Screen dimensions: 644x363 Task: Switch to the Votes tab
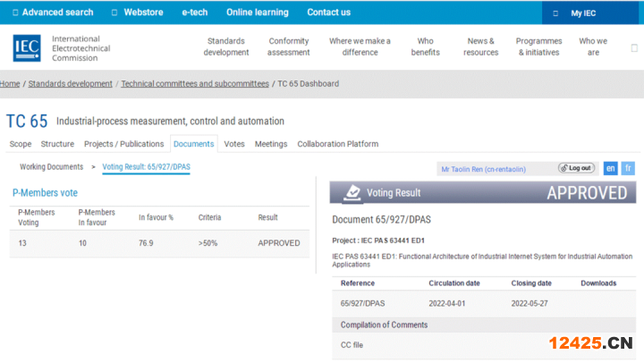234,144
